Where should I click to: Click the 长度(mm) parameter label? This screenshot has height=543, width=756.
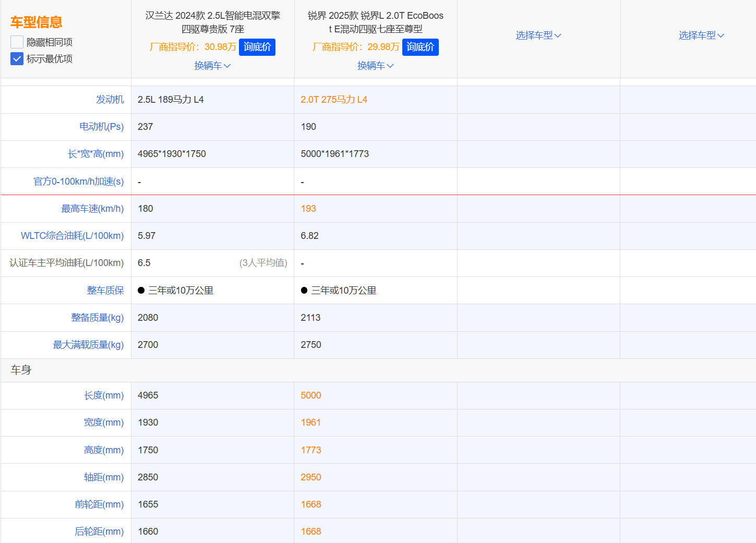[104, 395]
